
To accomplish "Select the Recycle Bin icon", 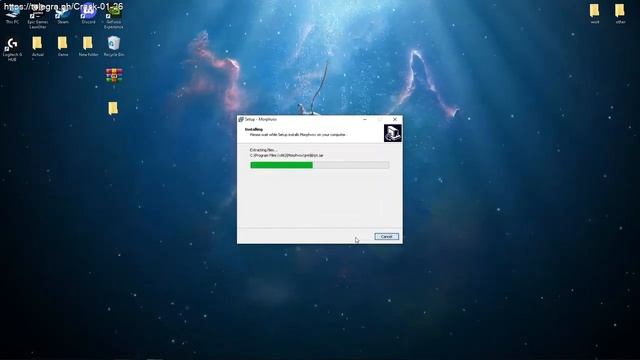I will click(114, 46).
